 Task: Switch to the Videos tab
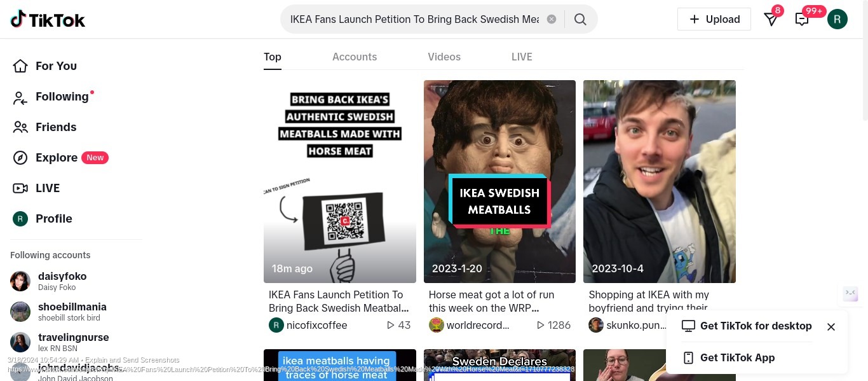pyautogui.click(x=444, y=57)
